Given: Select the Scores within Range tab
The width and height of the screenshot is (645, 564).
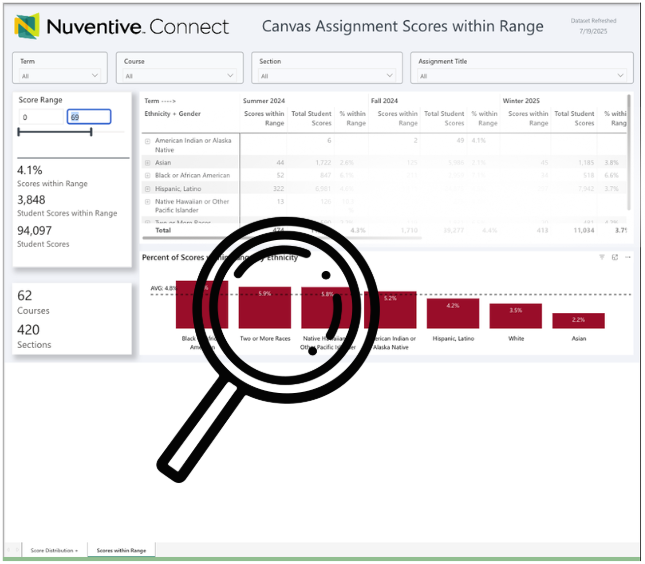Looking at the screenshot, I should (121, 550).
